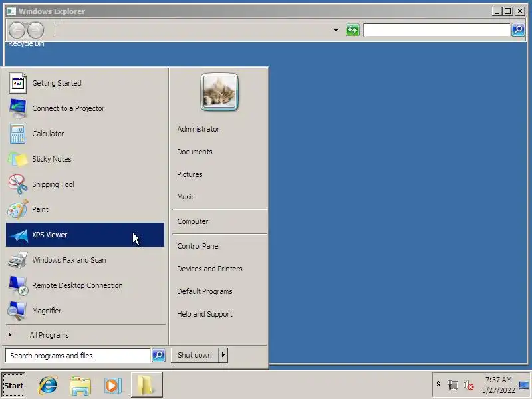Image resolution: width=532 pixels, height=399 pixels.
Task: Launch Connect to a Projector
Action: click(x=85, y=108)
